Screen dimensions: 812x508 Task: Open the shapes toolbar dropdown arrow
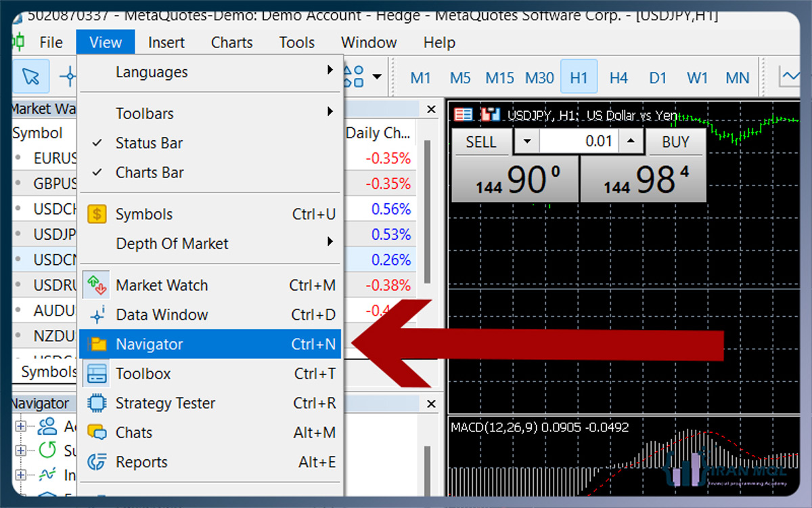pyautogui.click(x=376, y=77)
